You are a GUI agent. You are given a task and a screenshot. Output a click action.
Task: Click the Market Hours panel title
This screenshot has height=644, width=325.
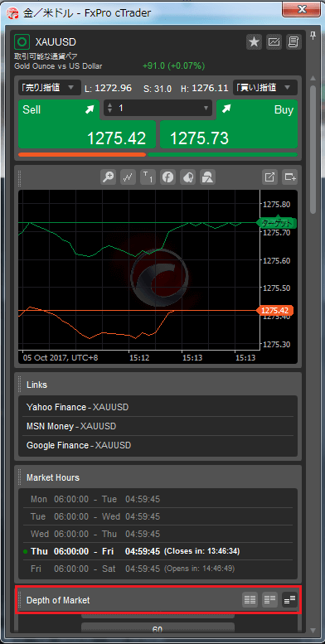pos(53,477)
